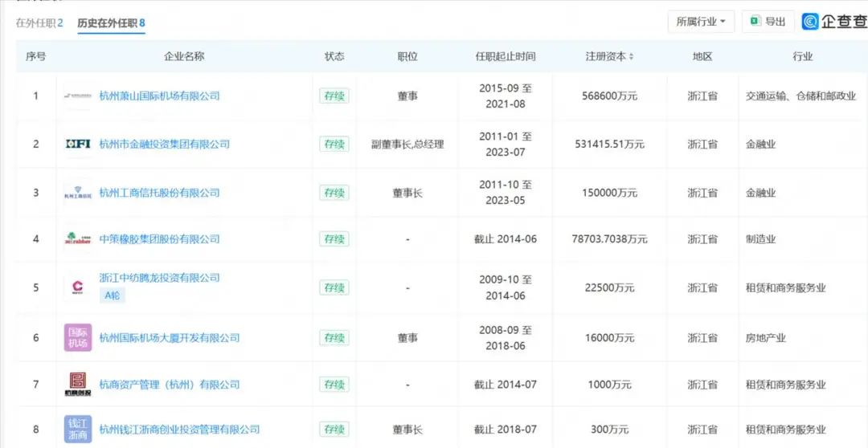Open 国际机场 purple logo icon

tap(77, 337)
